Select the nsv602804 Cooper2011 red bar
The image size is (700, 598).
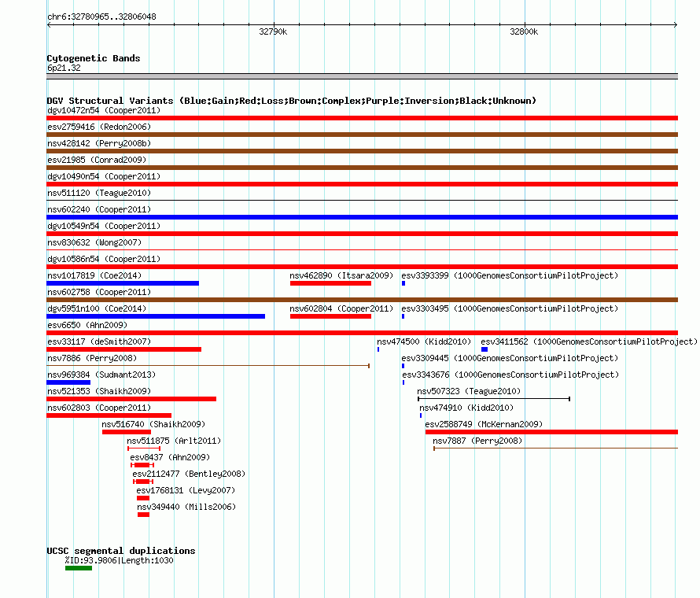click(x=330, y=316)
